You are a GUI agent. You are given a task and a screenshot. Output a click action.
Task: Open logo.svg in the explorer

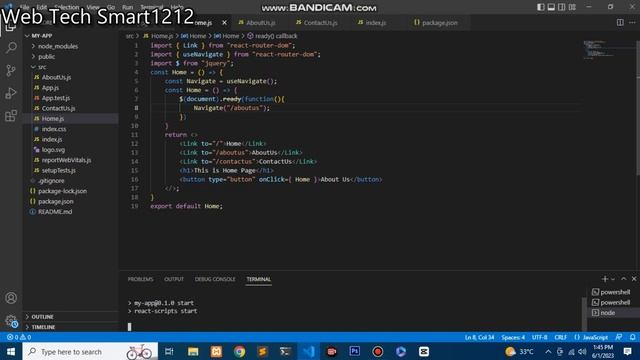tap(70, 149)
